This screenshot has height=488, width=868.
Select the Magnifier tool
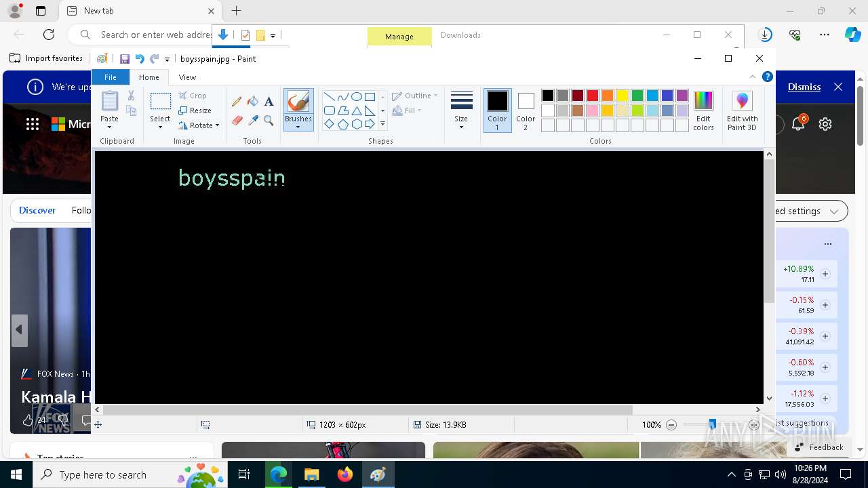(269, 121)
